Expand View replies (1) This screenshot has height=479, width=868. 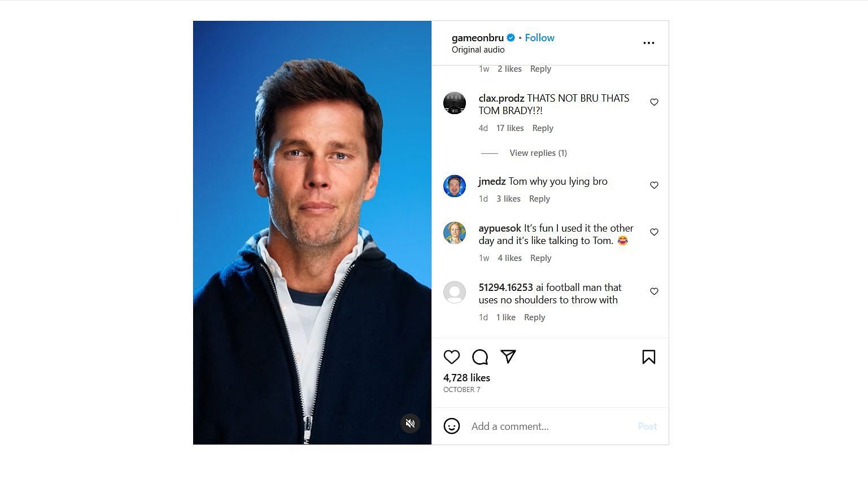click(538, 153)
